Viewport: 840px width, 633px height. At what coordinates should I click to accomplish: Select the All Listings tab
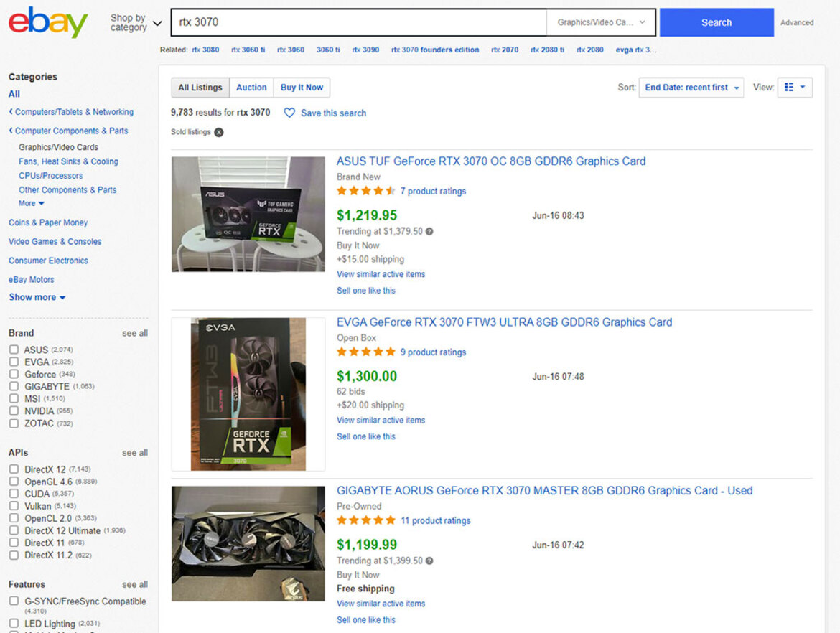[200, 88]
